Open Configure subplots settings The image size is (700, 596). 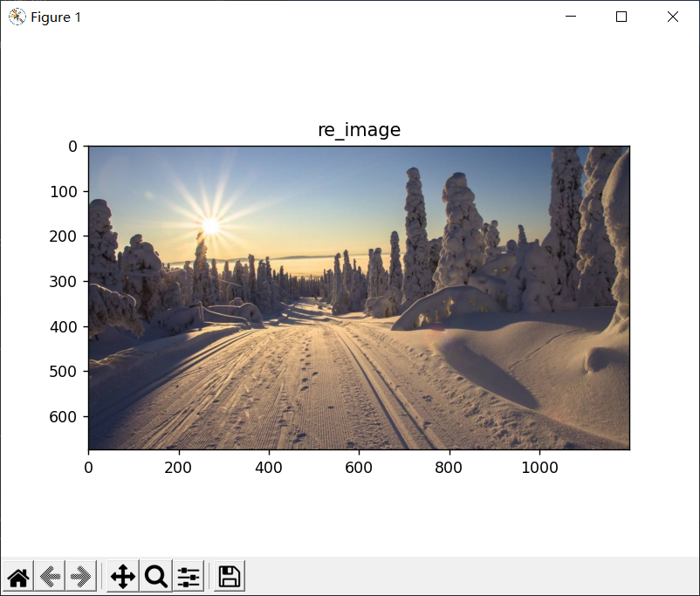(189, 576)
